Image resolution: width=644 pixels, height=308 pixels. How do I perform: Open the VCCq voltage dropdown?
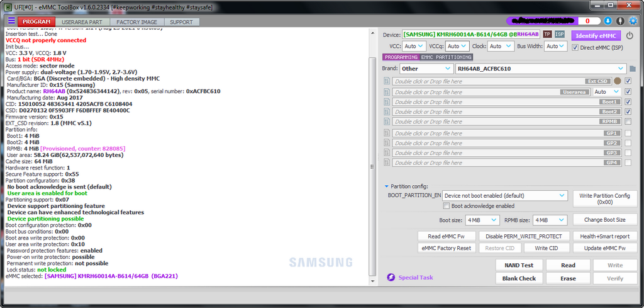point(458,47)
